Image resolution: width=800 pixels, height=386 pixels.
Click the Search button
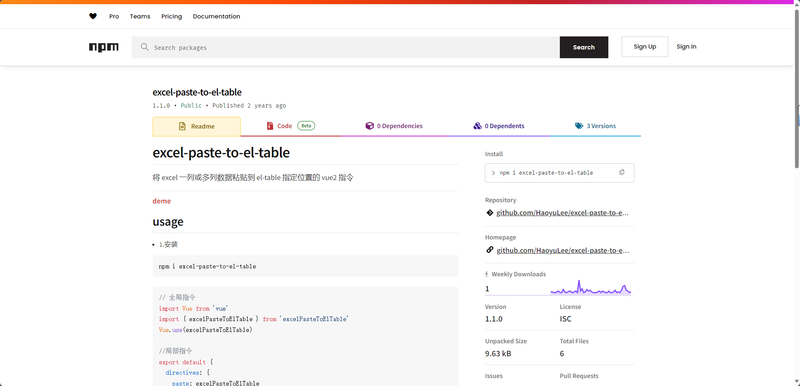(584, 47)
